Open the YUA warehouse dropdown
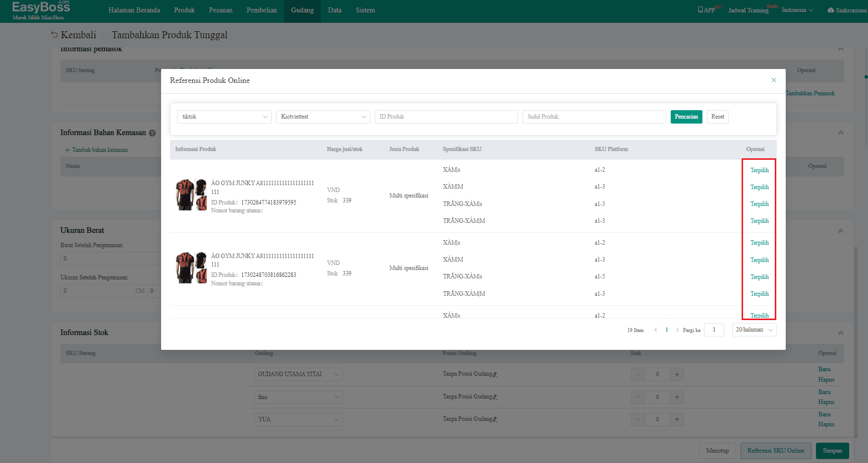 (299, 419)
